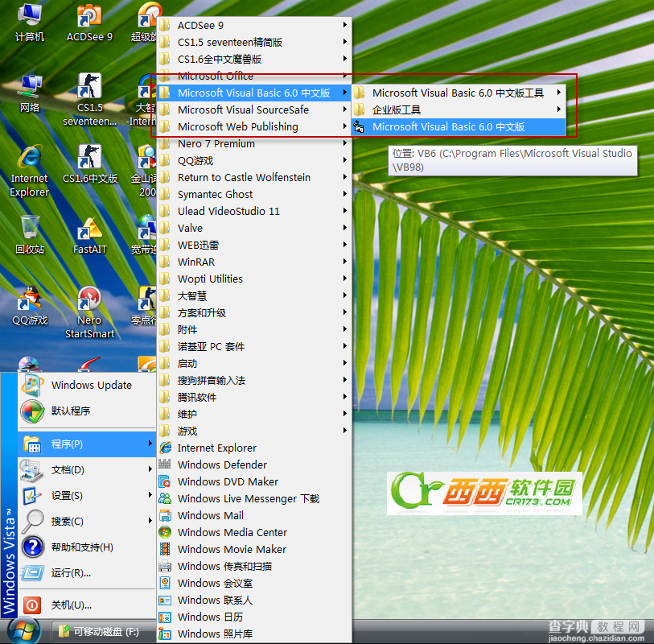Click the Windows 照片库 icon
This screenshot has height=644, width=654.
165,634
